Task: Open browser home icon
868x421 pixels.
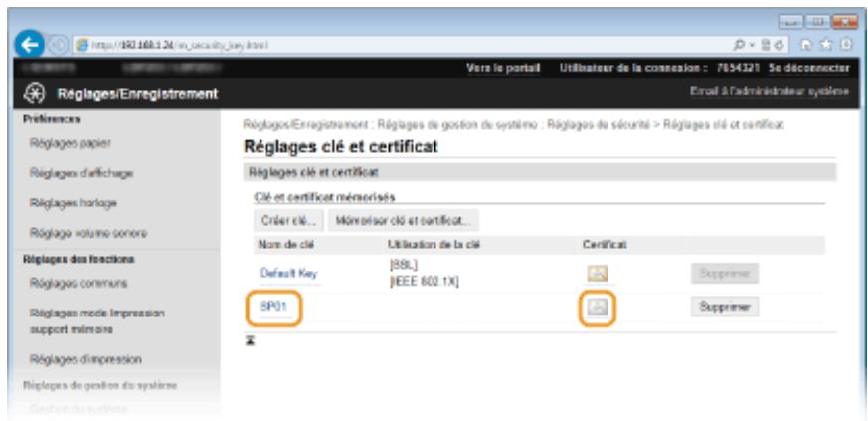Action: click(804, 45)
